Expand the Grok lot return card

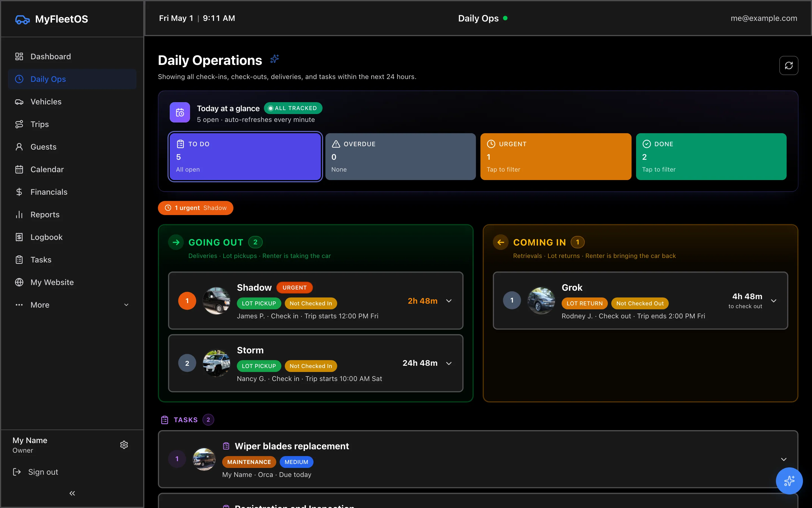774,301
